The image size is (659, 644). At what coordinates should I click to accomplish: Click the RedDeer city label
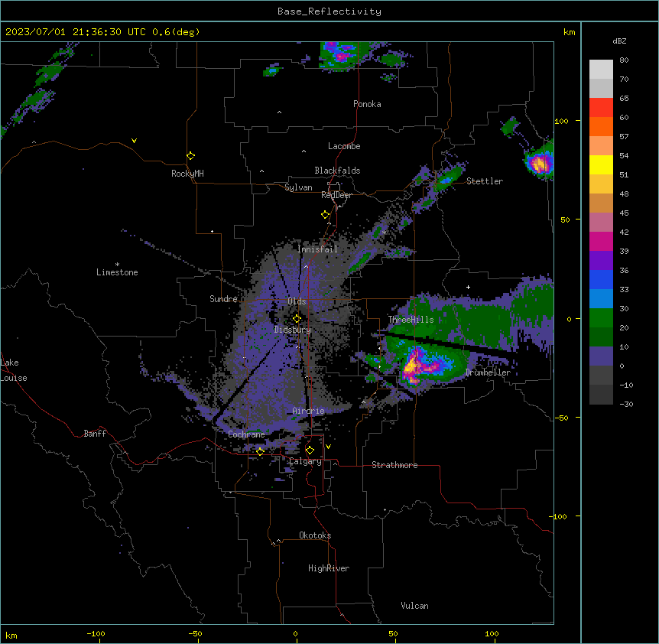click(336, 195)
